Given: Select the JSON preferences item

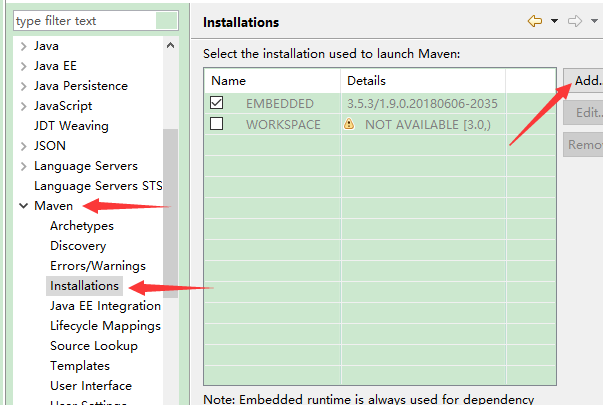Looking at the screenshot, I should pyautogui.click(x=50, y=146).
